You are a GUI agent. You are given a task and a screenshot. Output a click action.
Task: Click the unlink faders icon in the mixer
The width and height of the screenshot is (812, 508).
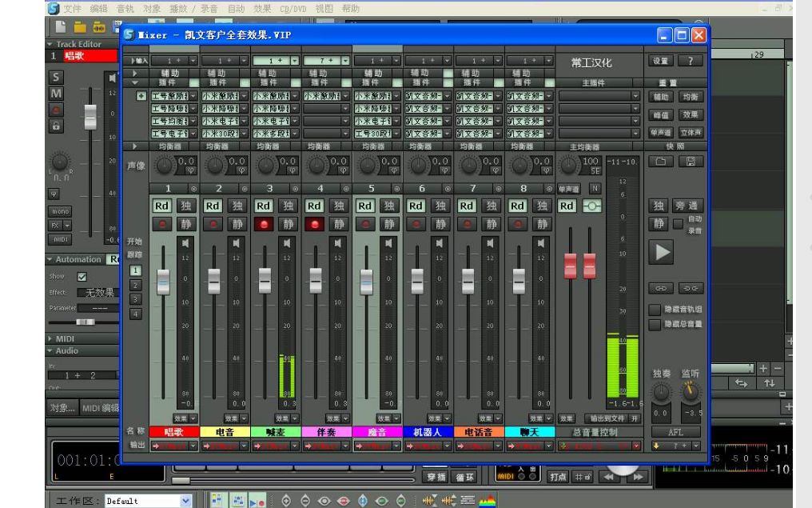691,288
